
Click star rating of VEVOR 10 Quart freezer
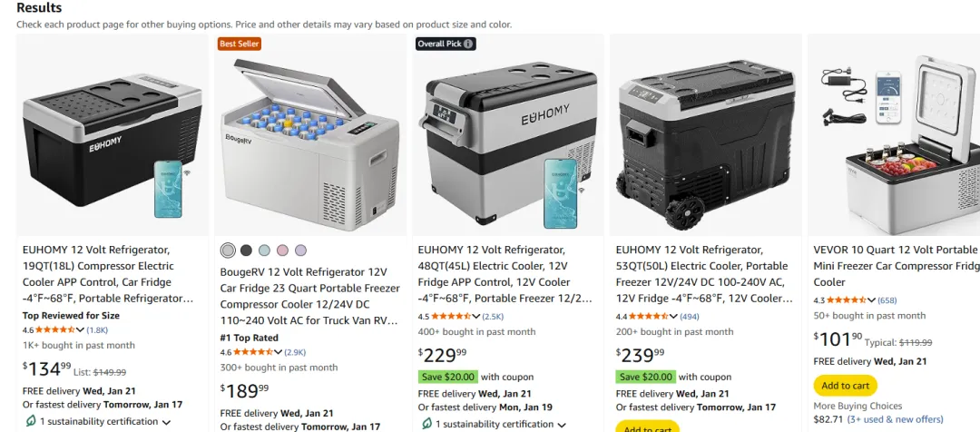click(x=847, y=300)
